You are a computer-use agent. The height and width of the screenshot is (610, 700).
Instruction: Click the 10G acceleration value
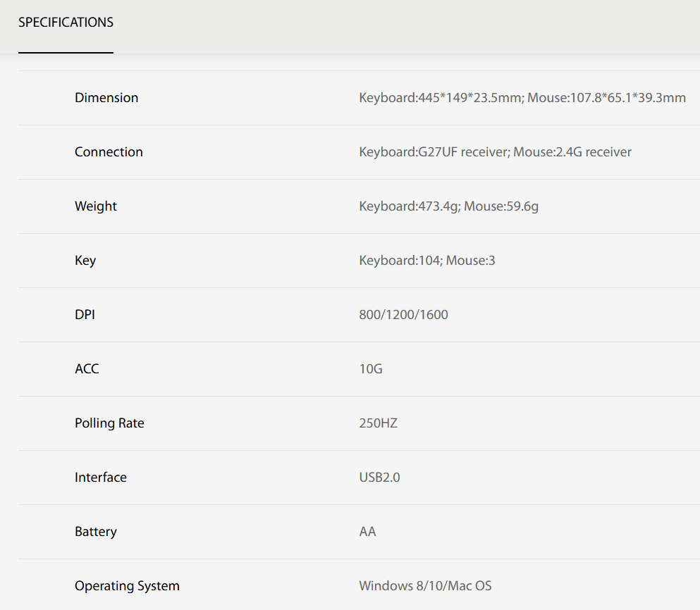(371, 369)
